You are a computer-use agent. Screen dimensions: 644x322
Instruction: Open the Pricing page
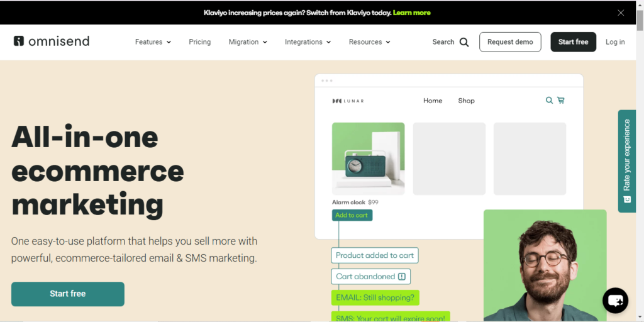(199, 42)
